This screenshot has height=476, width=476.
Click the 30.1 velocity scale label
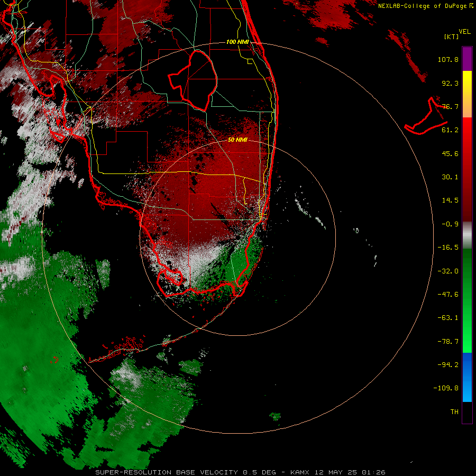[x=450, y=177]
